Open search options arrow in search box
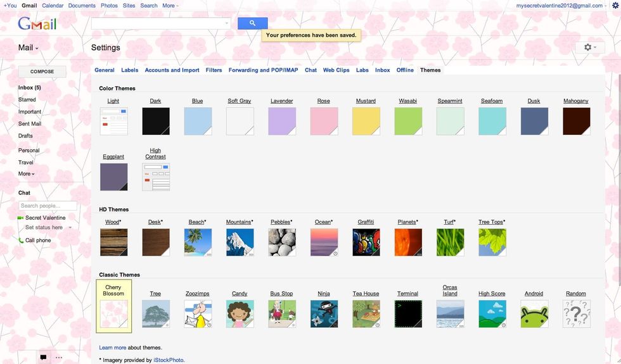 click(227, 23)
